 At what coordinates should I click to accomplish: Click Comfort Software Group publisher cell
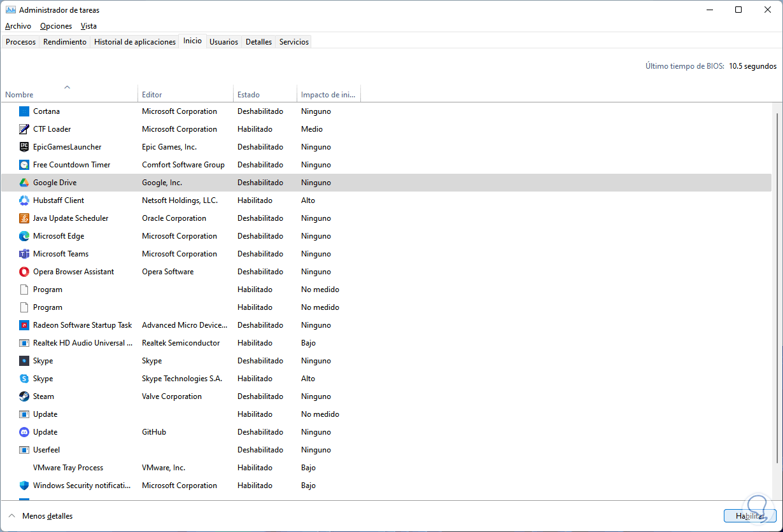tap(183, 165)
